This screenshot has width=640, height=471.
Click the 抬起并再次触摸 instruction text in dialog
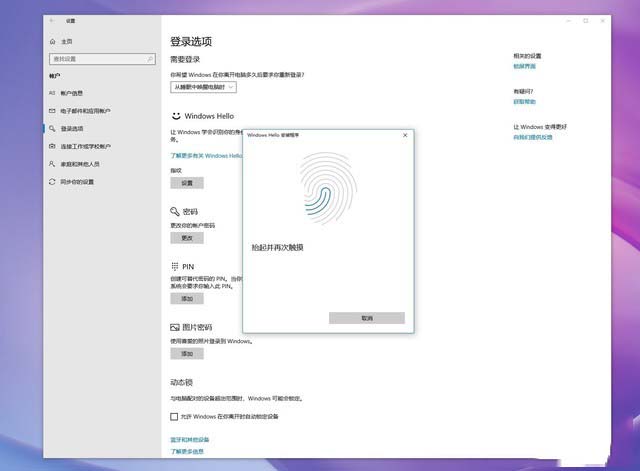point(277,247)
